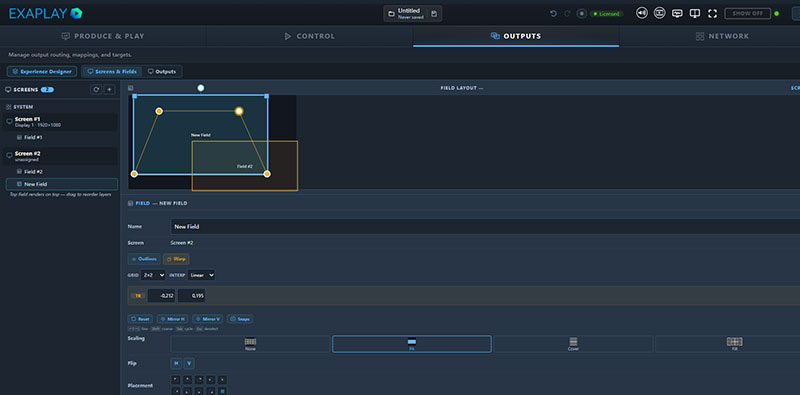Click the split presentation screen icon

(695, 13)
